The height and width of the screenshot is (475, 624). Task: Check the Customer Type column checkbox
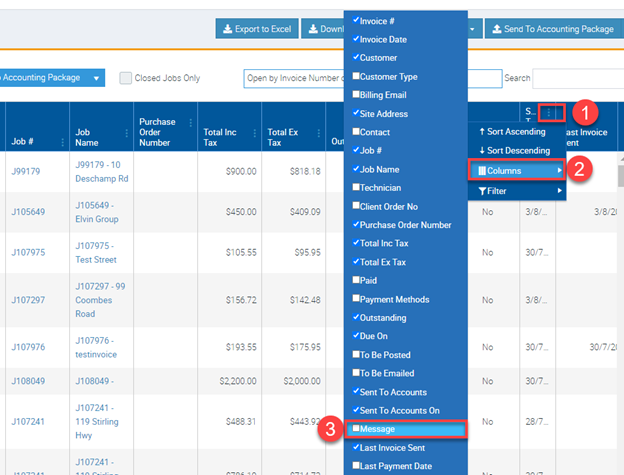pyautogui.click(x=357, y=77)
